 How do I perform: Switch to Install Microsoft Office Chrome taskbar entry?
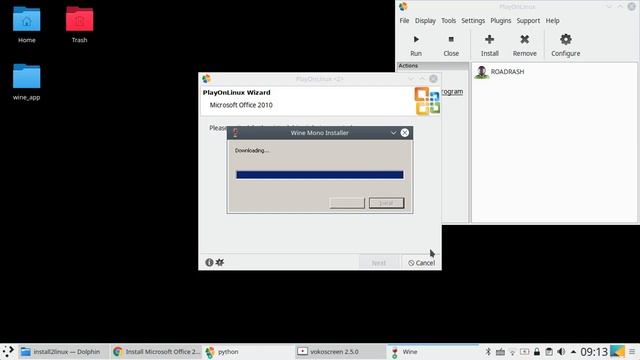coord(156,351)
